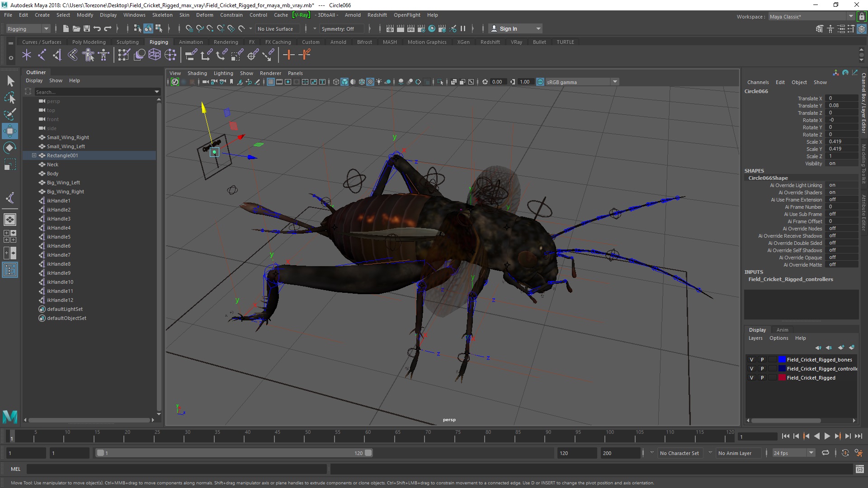Click the Translate Y value field

(841, 105)
